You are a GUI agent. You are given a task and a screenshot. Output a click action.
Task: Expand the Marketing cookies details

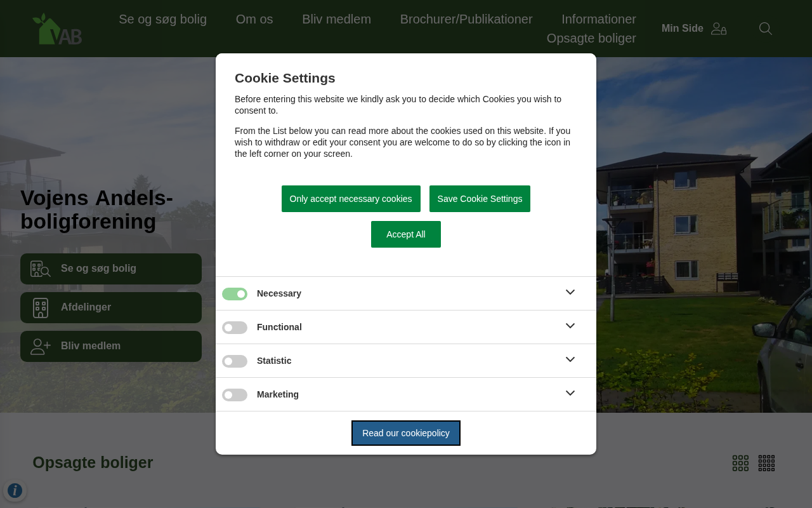click(570, 393)
